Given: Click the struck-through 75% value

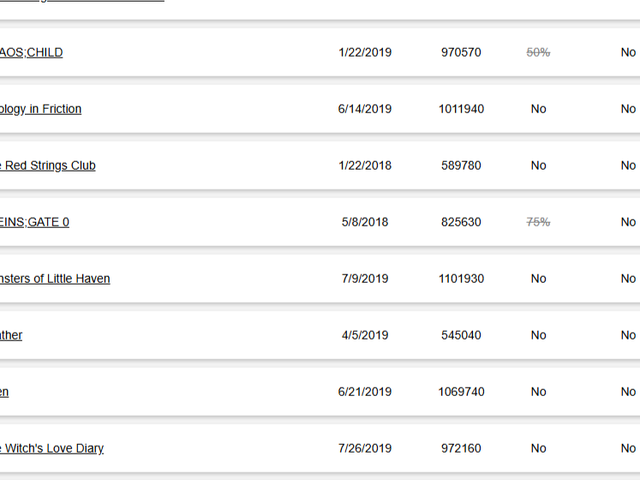Looking at the screenshot, I should point(538,222).
